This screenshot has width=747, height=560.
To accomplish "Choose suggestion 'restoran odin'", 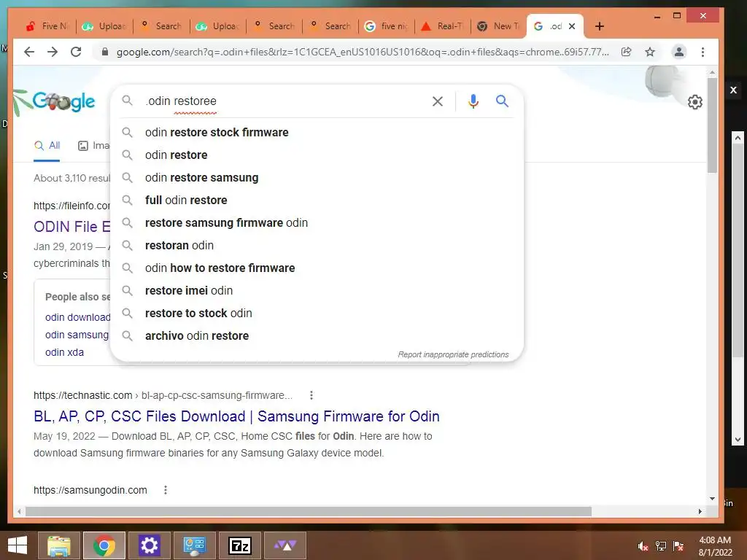I will point(317,245).
